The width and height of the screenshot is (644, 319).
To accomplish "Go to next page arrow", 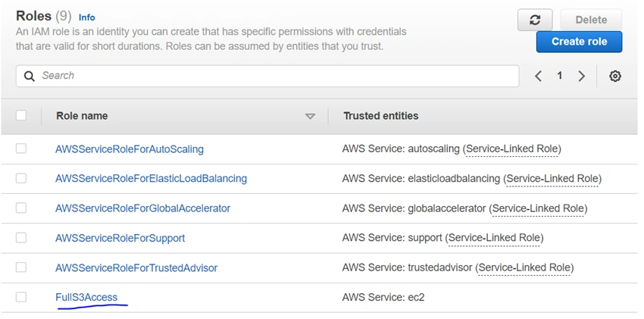I will [x=582, y=76].
